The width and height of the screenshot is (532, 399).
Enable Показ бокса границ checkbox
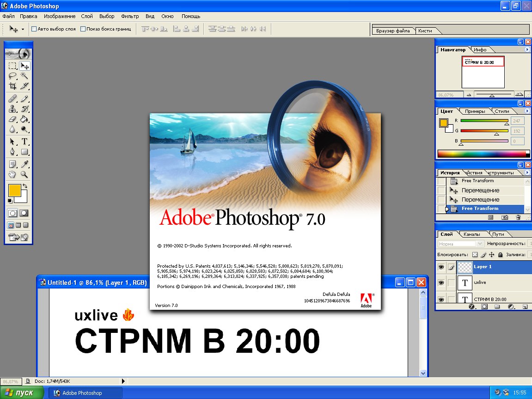pyautogui.click(x=83, y=29)
